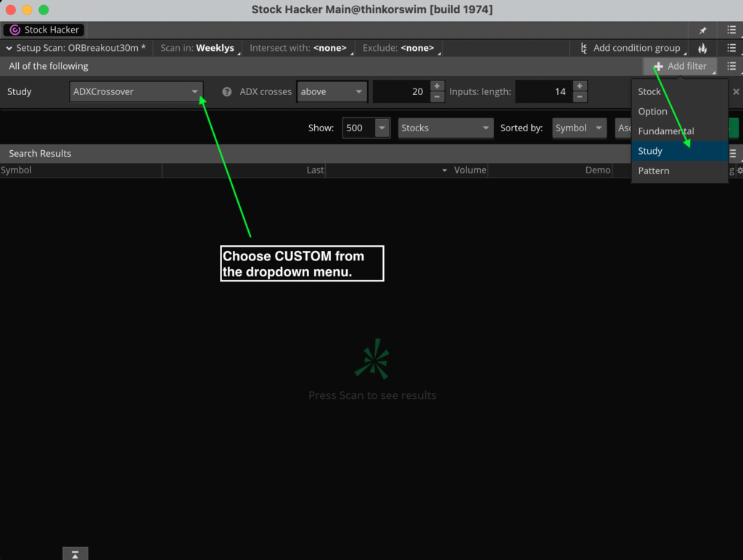Open the Stocks type dropdown

coord(446,128)
